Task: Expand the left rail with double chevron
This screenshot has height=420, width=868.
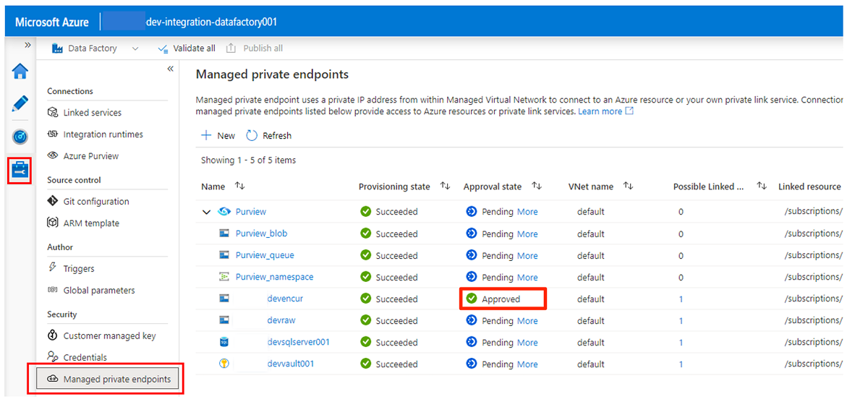Action: [x=27, y=45]
